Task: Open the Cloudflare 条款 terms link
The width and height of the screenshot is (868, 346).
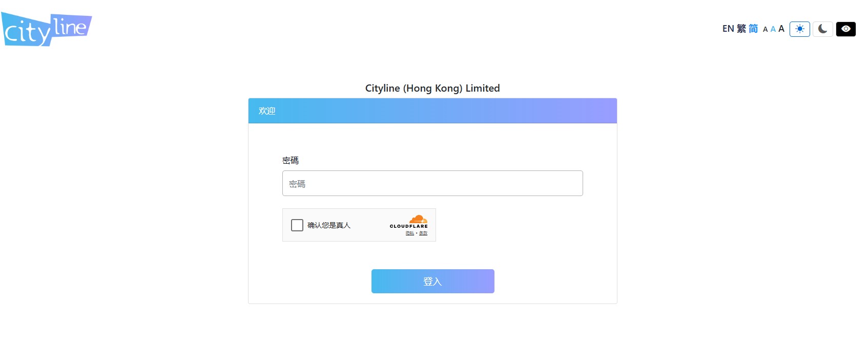Action: click(x=423, y=233)
